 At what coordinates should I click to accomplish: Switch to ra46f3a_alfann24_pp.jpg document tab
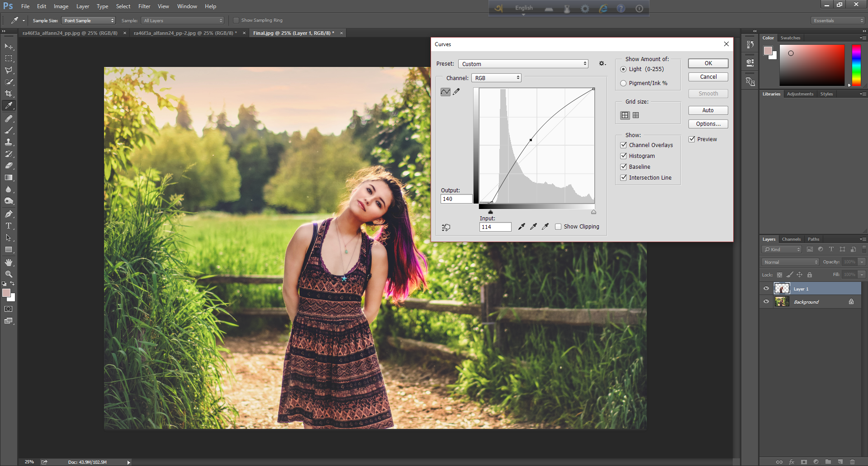pyautogui.click(x=70, y=33)
